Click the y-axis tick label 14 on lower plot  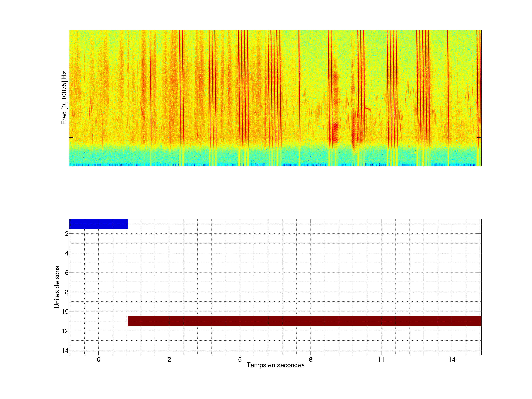pos(65,350)
